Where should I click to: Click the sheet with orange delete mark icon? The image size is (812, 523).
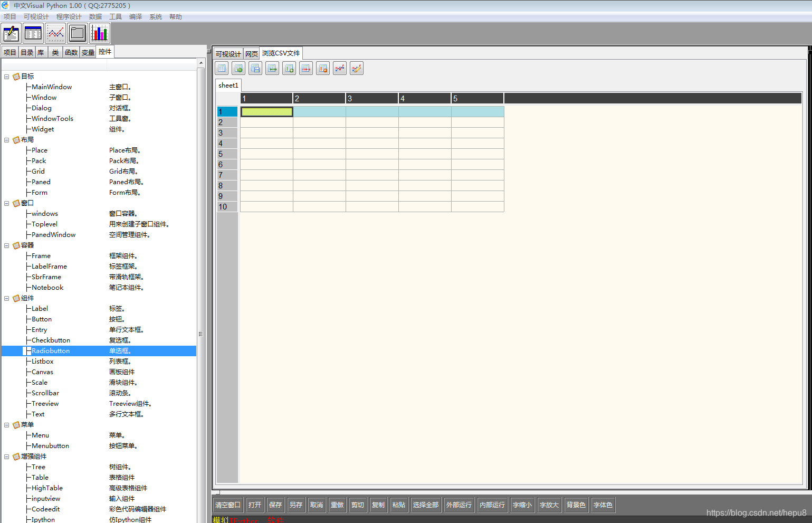[x=323, y=68]
